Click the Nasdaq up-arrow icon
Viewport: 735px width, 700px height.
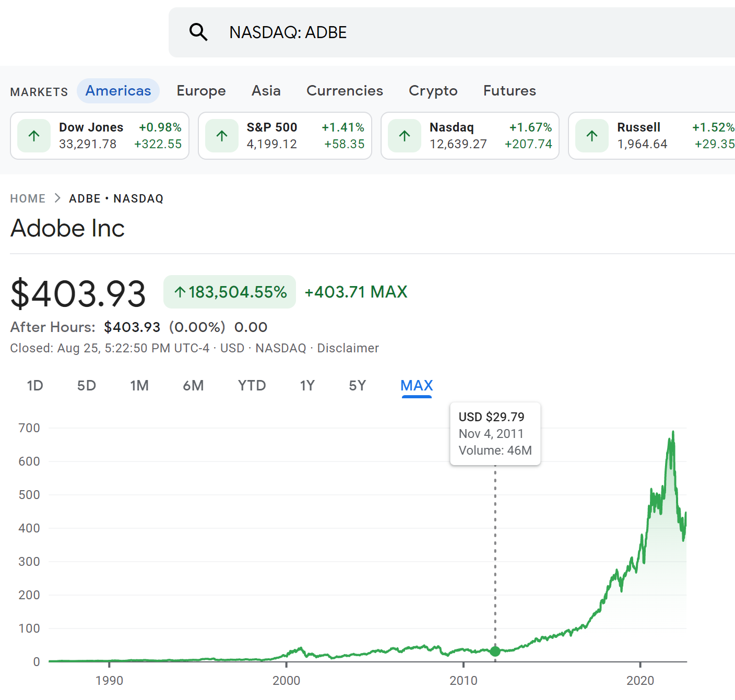405,136
